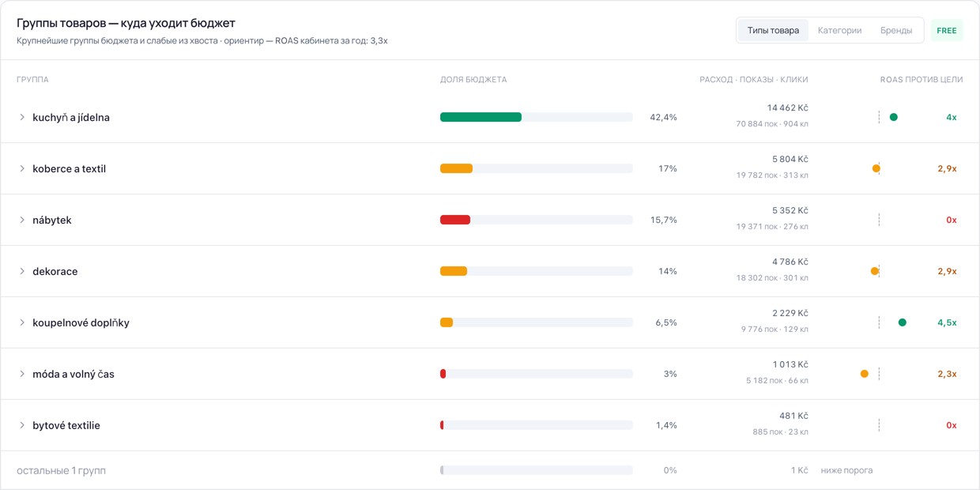Screen dimensions: 980x490
Task: Open the остальные 1 групп row
Action: pos(490,470)
